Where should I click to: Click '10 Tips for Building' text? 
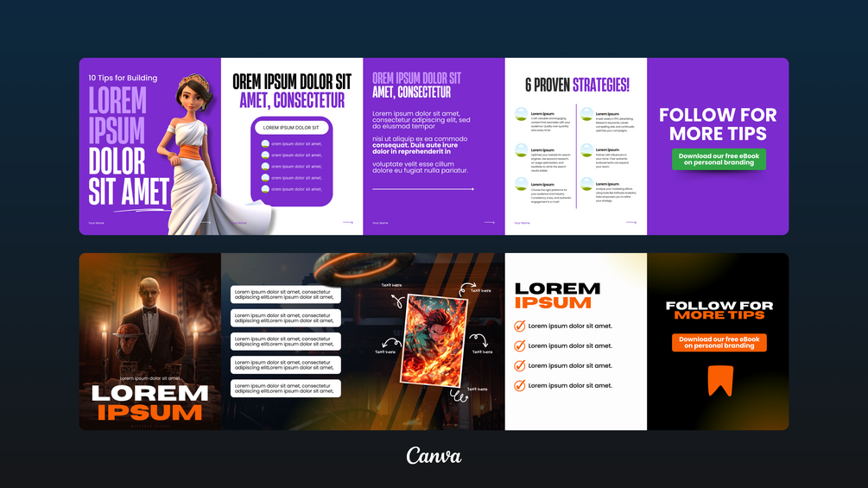(x=123, y=78)
